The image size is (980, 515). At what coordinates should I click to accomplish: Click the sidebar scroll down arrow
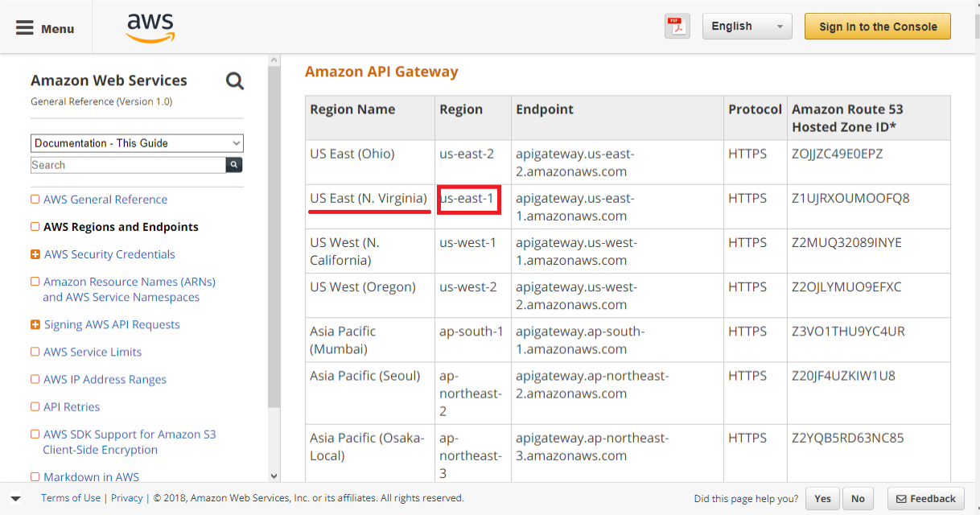(274, 476)
